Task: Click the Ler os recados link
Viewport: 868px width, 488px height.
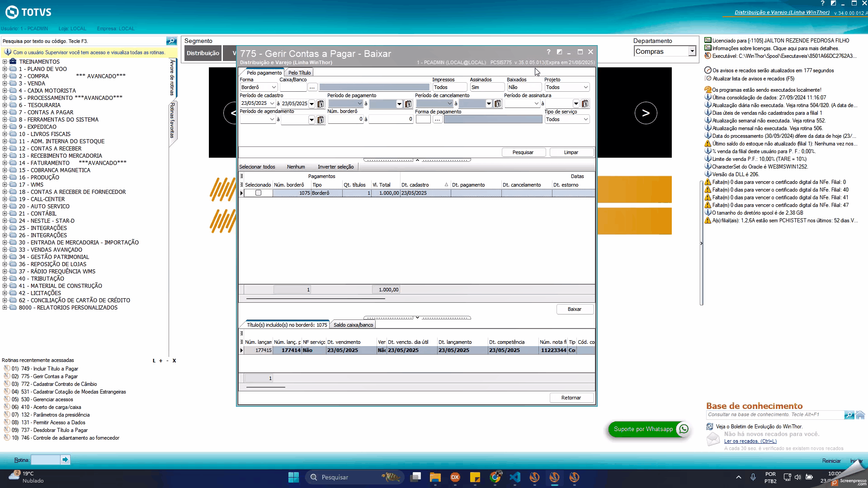Action: (x=750, y=441)
